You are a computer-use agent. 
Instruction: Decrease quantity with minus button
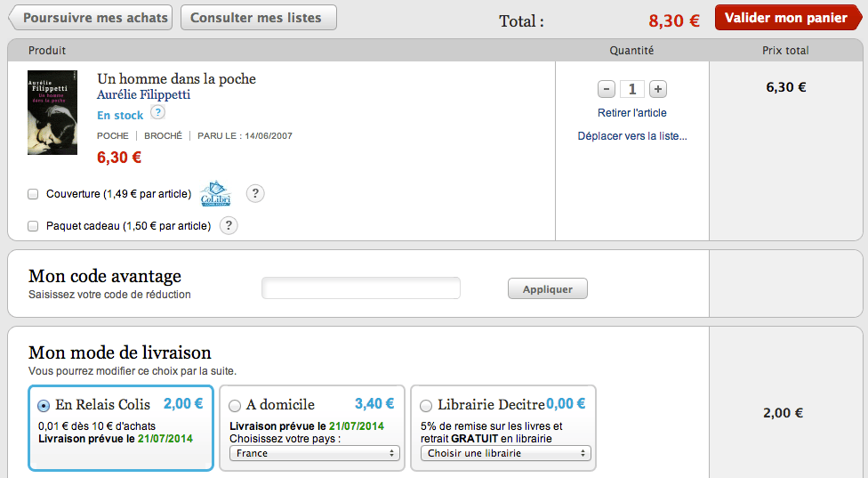[x=607, y=89]
